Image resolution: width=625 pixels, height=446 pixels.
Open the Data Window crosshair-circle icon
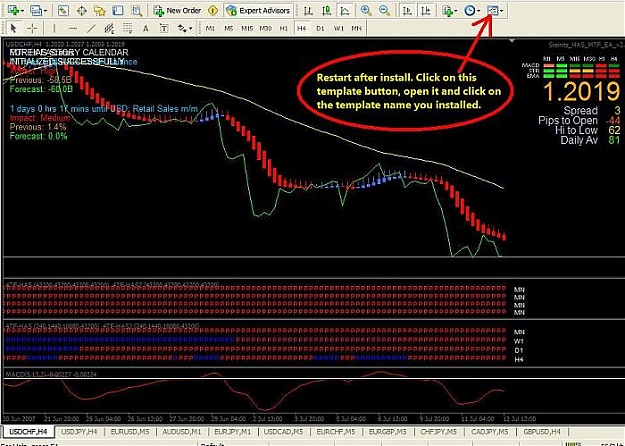82,11
